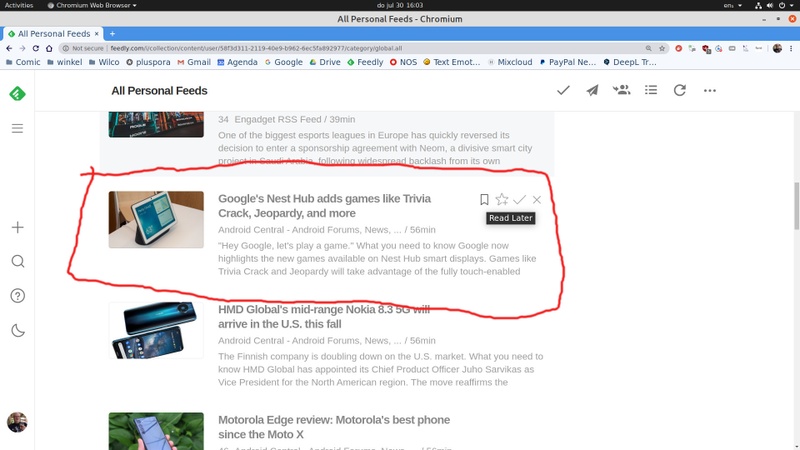Open Motorola Edge review article

click(x=334, y=427)
